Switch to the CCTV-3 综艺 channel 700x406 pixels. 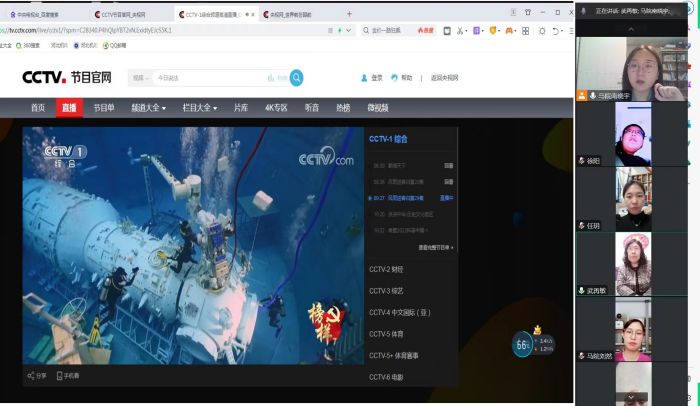tap(386, 291)
